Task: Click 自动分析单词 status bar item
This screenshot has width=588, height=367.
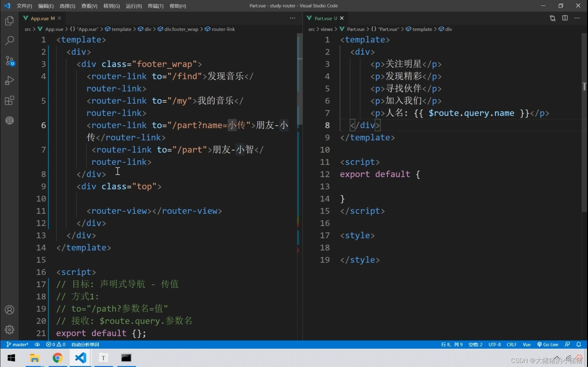Action: 85,345
